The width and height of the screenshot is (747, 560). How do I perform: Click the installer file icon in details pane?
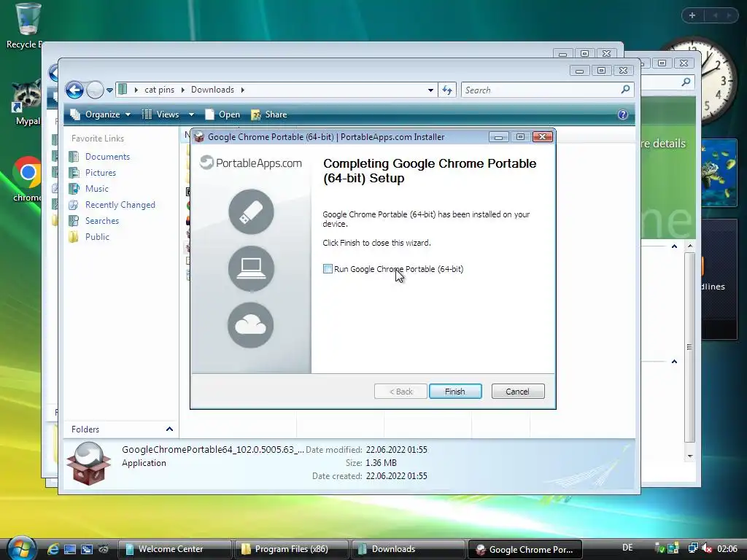click(88, 463)
